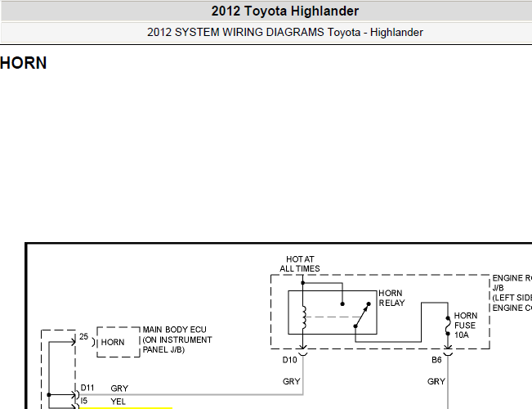Click the 'HORN' section heading

(x=24, y=63)
